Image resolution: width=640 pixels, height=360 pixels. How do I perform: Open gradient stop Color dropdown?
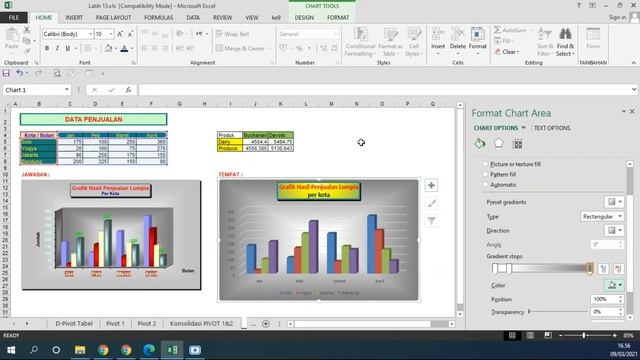614,285
